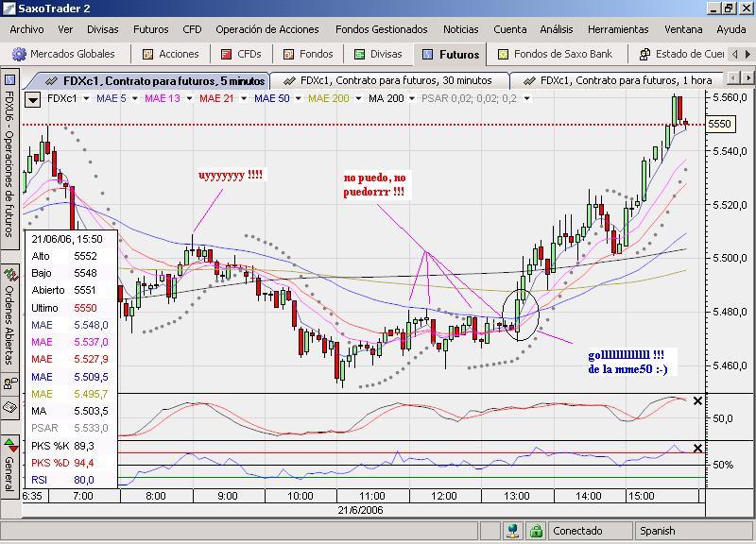This screenshot has height=544, width=756.
Task: Click the network connection status icon
Action: pyautogui.click(x=513, y=531)
